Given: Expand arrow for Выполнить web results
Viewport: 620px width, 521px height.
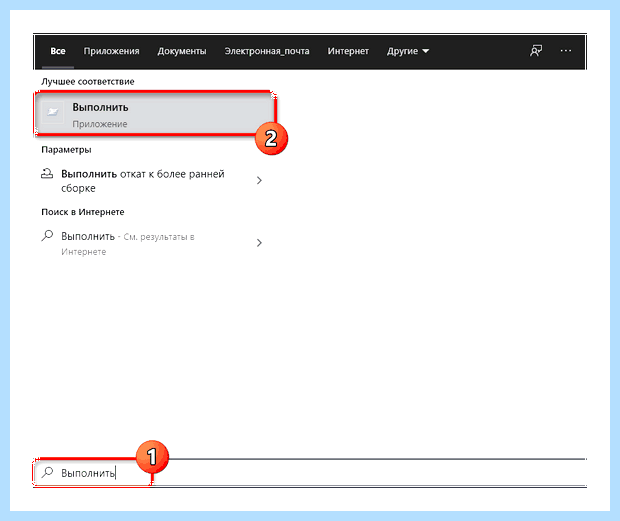Looking at the screenshot, I should 259,243.
